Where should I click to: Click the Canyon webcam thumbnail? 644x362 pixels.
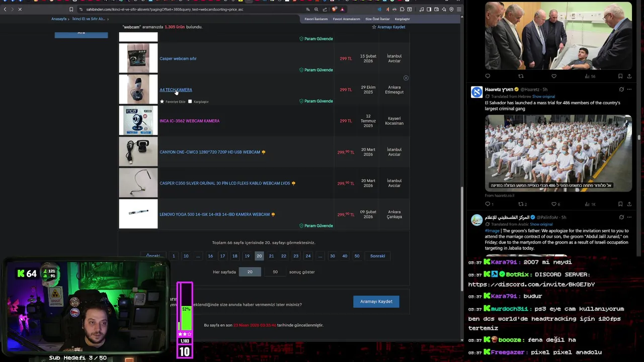(x=138, y=152)
